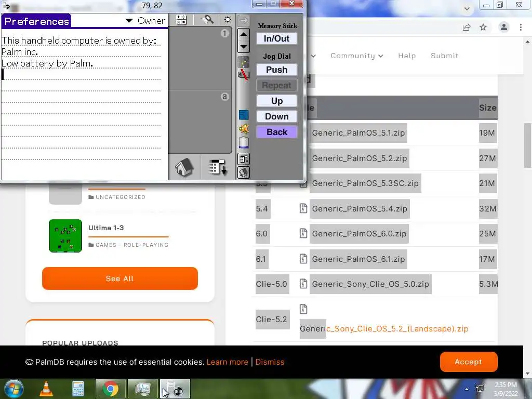This screenshot has width=532, height=399.
Task: Download Generic_PalmOS_5.2.zip
Action: [x=360, y=158]
